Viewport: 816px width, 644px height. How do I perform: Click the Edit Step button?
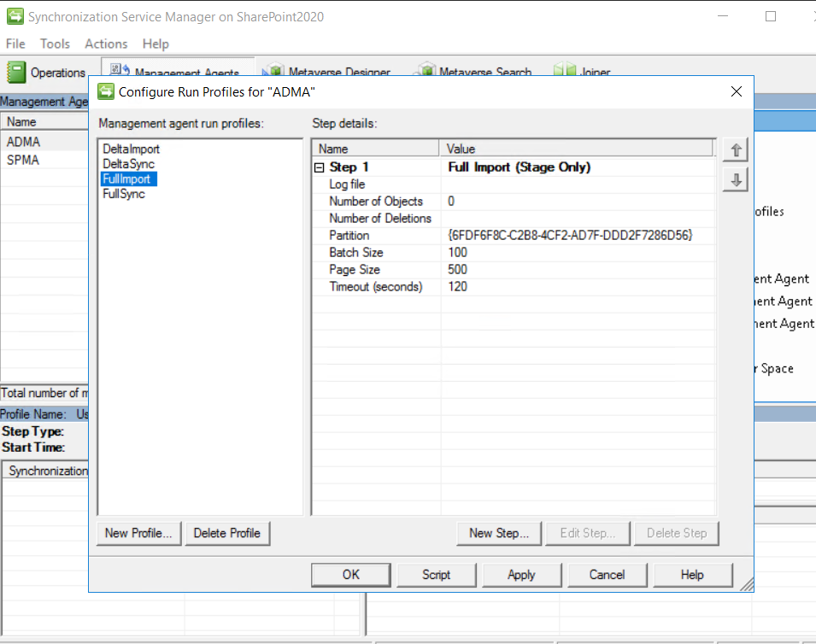[x=588, y=533]
